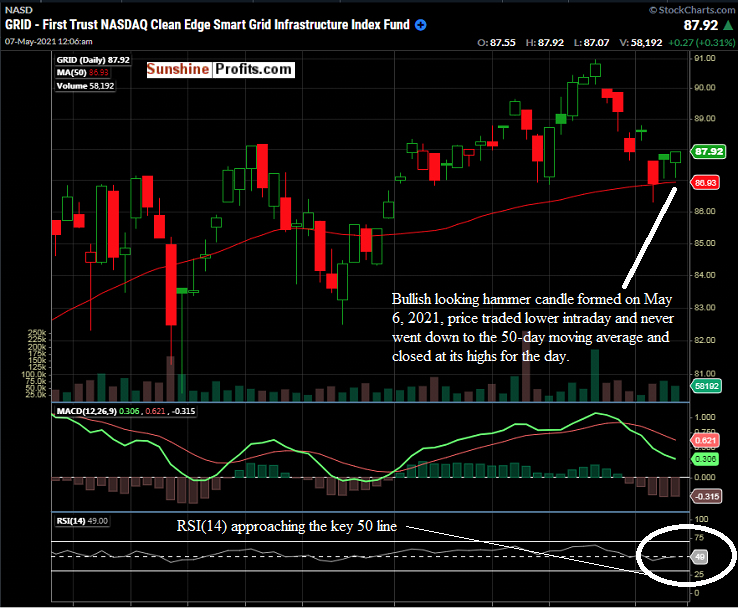
Task: Click the 07-May-2021 12:06:am timestamp
Action: [x=48, y=41]
